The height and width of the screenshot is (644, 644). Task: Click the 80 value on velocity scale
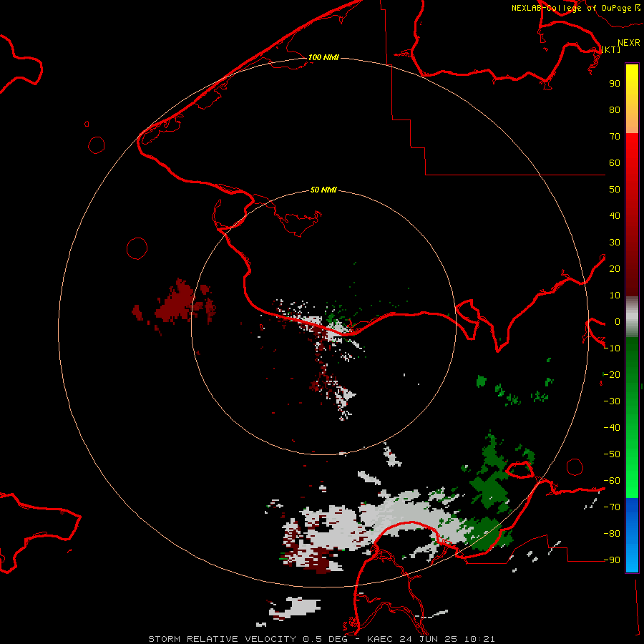click(615, 110)
